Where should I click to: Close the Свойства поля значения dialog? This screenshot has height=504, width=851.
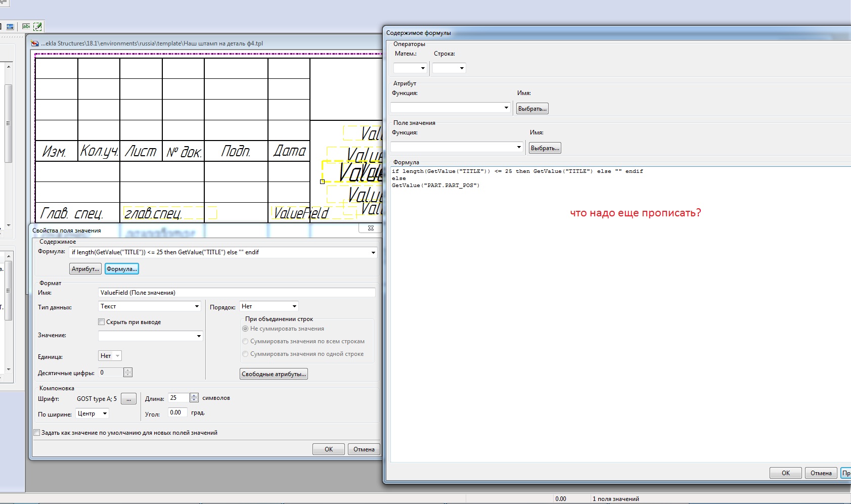371,228
